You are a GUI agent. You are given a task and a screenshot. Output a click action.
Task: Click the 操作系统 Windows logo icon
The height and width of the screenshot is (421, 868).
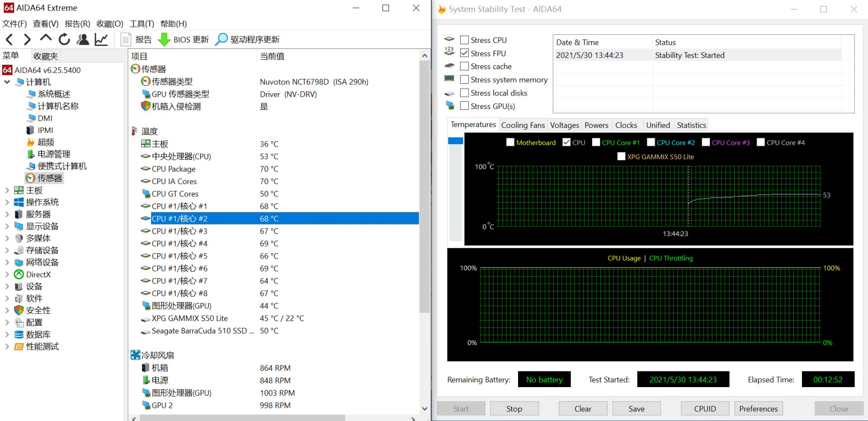[19, 202]
